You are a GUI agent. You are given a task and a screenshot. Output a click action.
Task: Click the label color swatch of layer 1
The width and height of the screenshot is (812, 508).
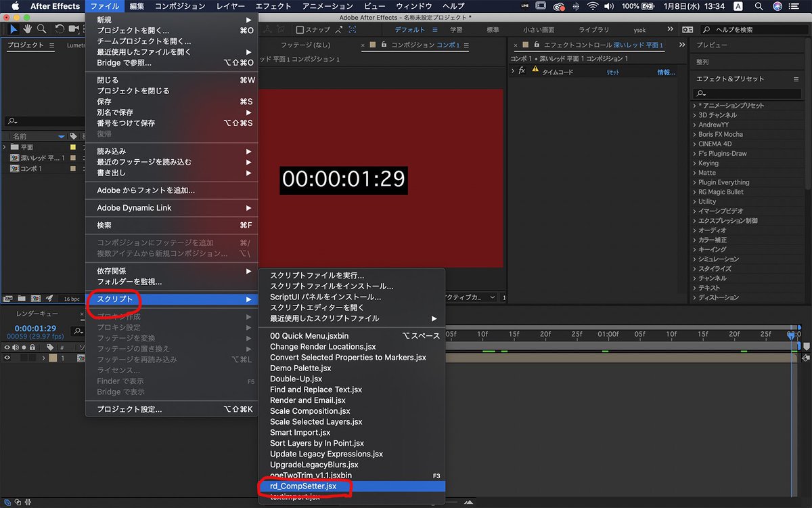point(53,358)
